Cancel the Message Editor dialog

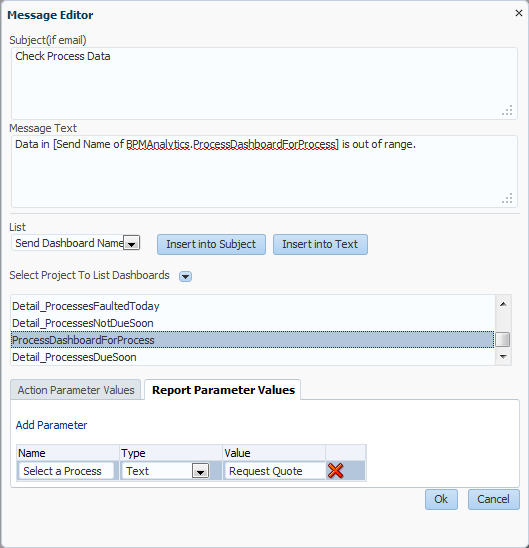493,499
